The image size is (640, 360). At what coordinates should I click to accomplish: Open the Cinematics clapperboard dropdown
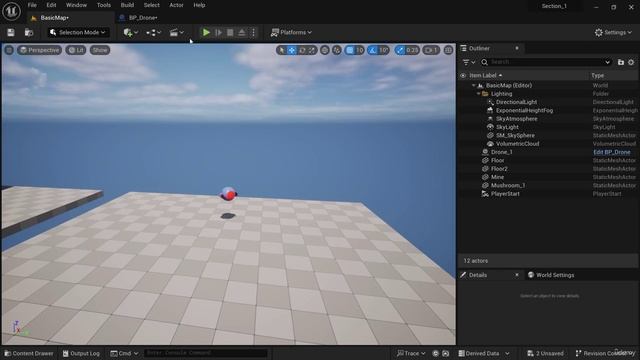coord(176,32)
